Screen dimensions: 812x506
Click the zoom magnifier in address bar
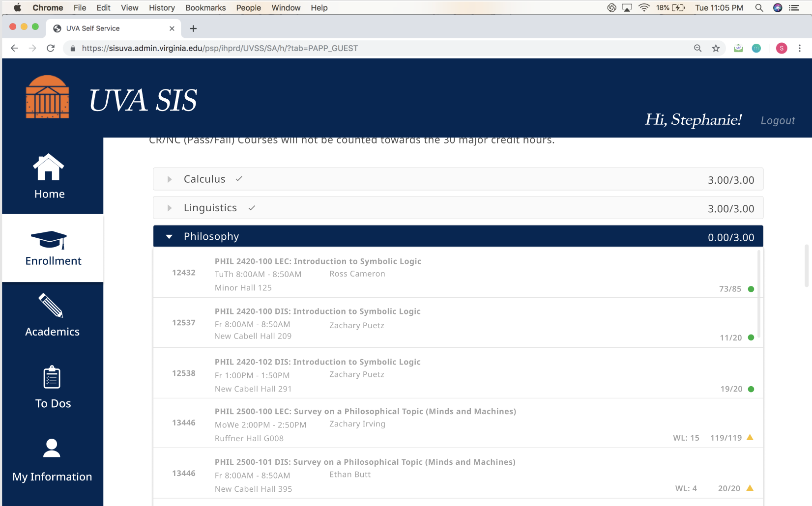pyautogui.click(x=697, y=48)
